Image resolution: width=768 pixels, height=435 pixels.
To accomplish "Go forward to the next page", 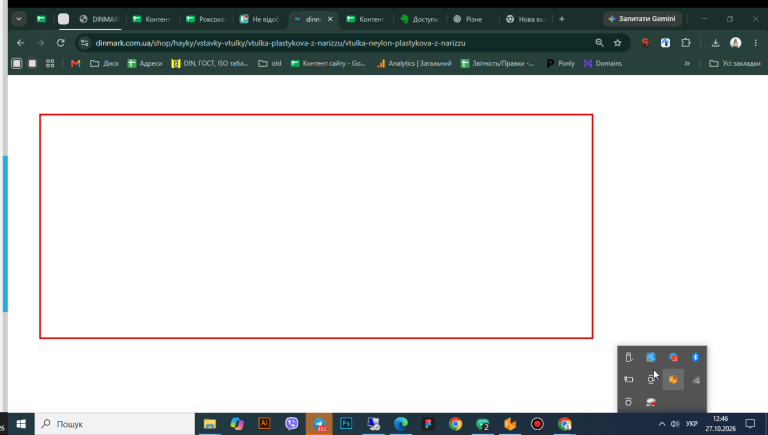I will pyautogui.click(x=41, y=43).
